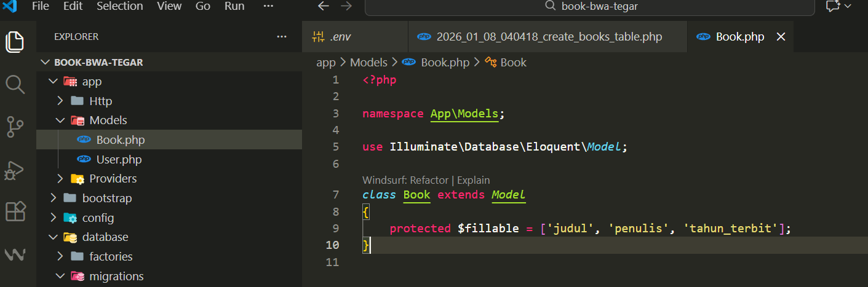Open the Windsurf sidebar icon
This screenshot has width=868, height=287.
coord(15,254)
